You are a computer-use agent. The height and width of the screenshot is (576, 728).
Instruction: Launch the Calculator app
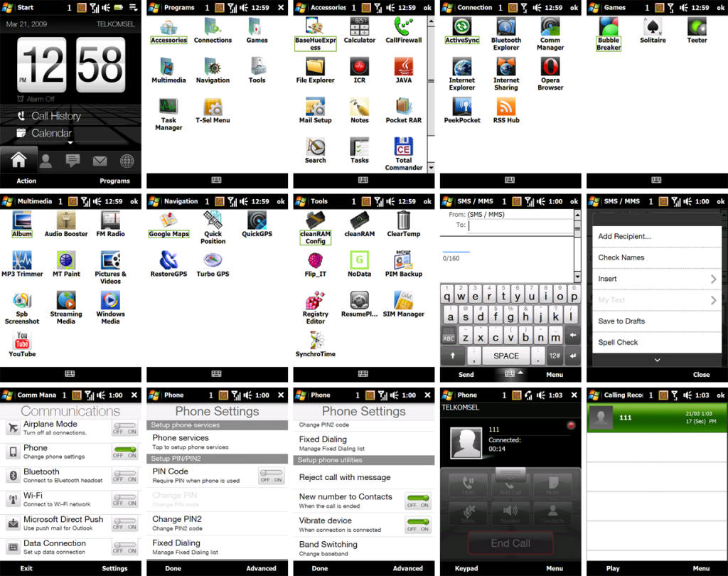[359, 31]
